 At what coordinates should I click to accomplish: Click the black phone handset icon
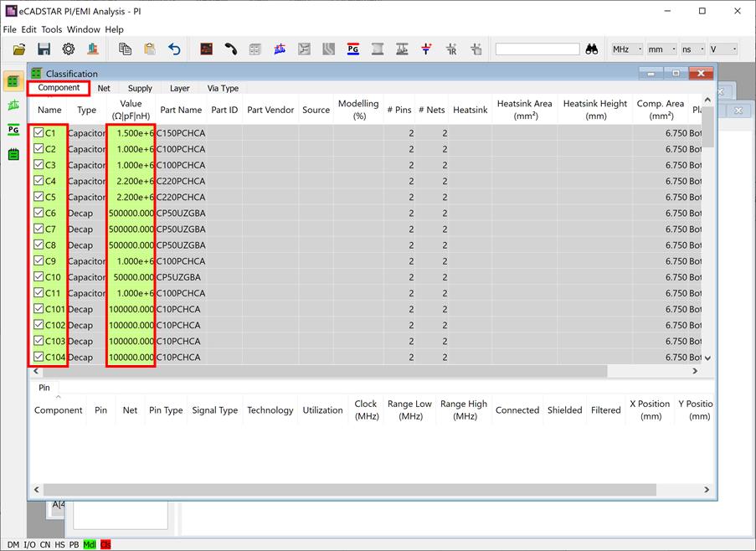point(231,49)
